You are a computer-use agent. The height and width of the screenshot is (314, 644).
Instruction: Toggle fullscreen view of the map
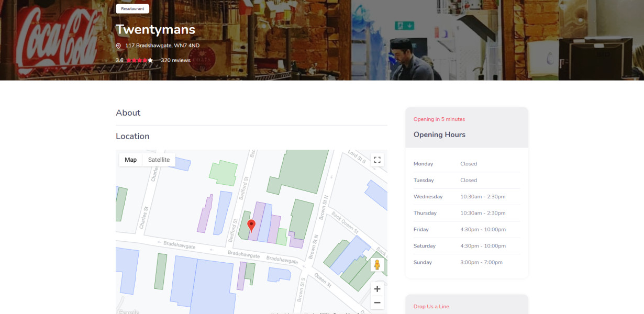377,160
